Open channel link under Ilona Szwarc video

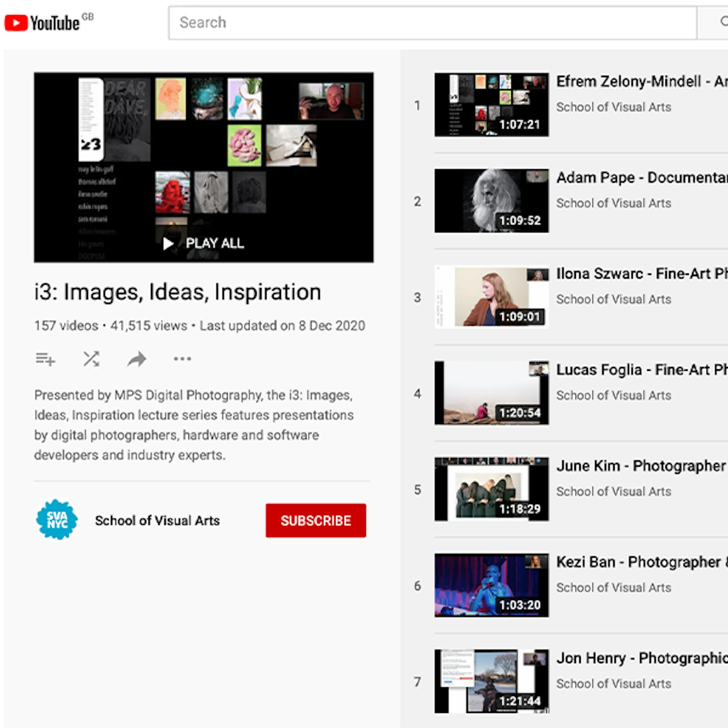point(614,299)
